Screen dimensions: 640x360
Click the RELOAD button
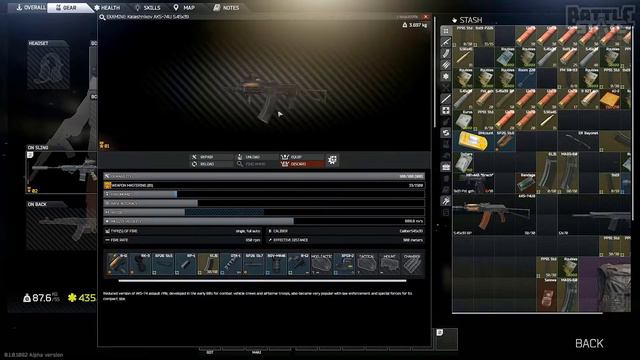[x=211, y=164]
